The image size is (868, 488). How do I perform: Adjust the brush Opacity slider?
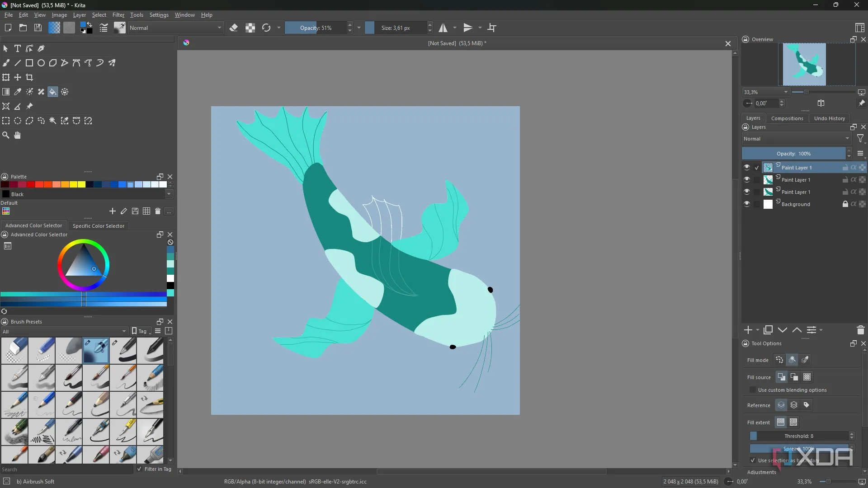316,28
